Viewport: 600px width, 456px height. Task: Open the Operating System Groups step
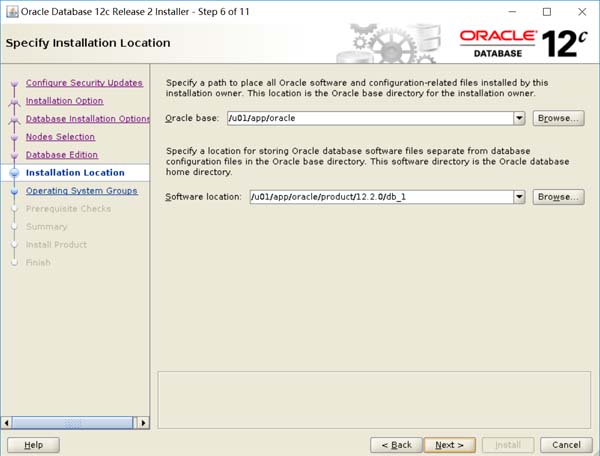82,191
